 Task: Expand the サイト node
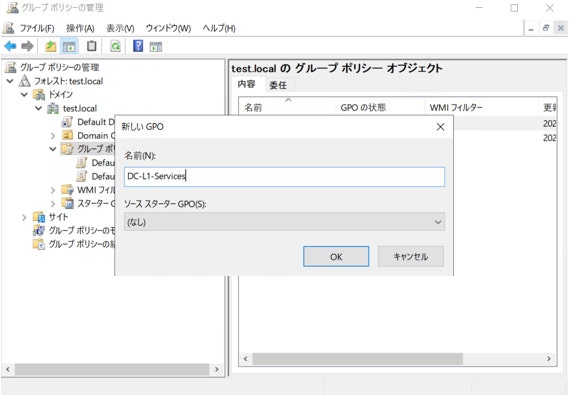pos(24,217)
